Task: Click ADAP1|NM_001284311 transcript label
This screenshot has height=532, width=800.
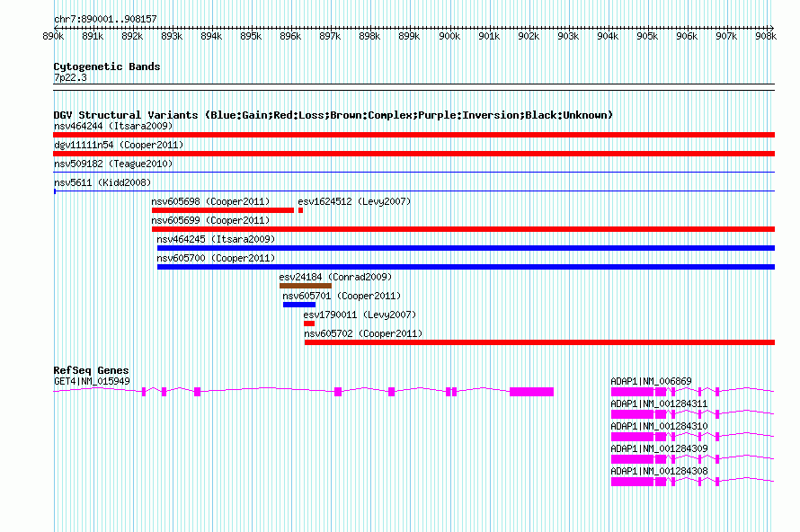Action: (659, 403)
